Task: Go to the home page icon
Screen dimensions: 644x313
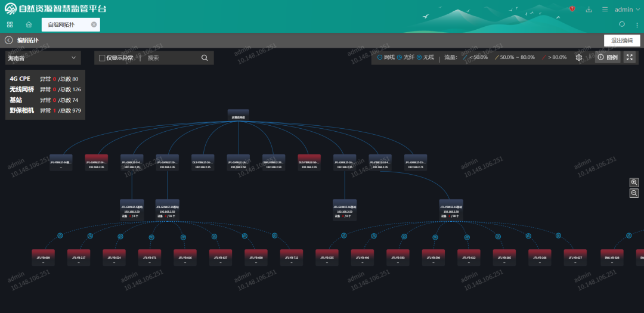Action: click(29, 24)
